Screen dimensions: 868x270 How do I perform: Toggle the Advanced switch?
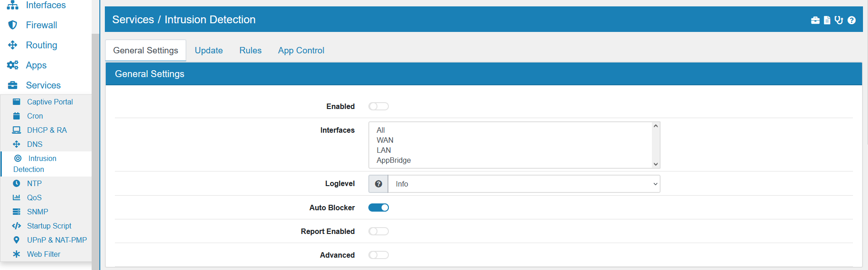[x=378, y=255]
